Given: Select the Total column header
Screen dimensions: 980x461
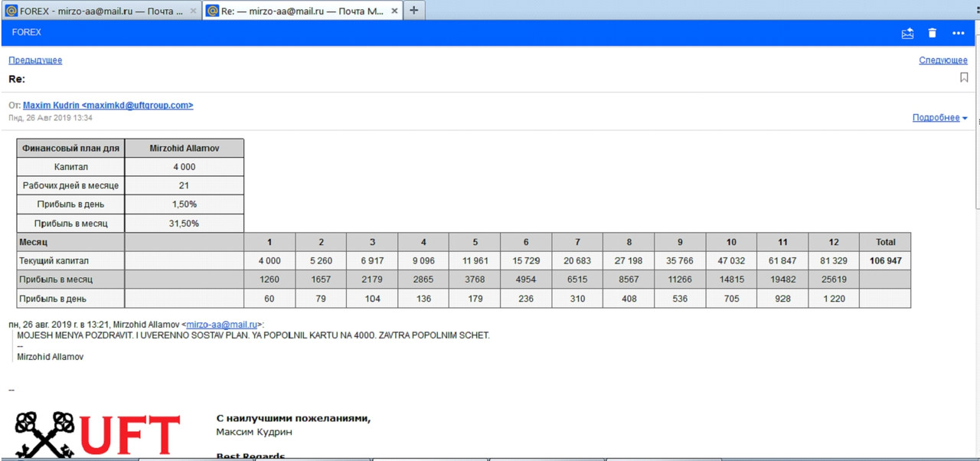Looking at the screenshot, I should tap(885, 242).
